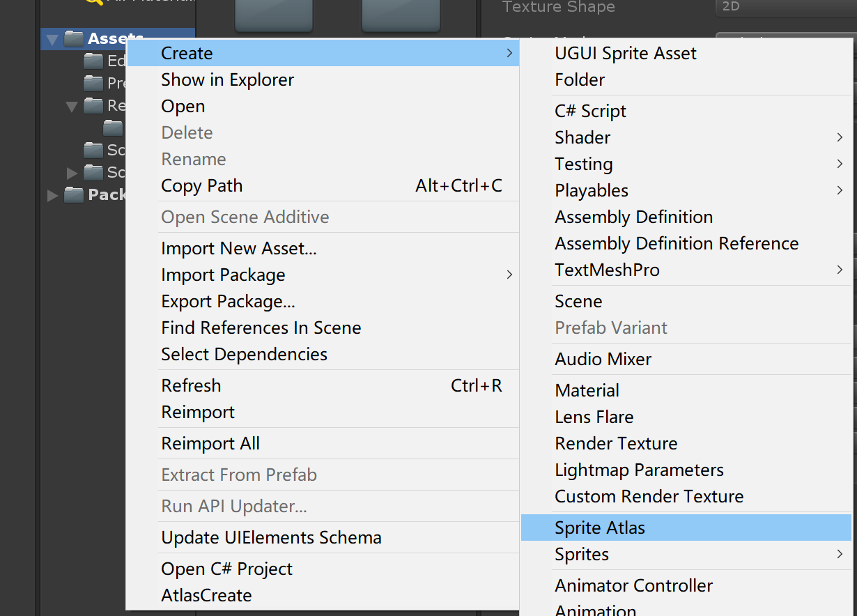
Task: Choose C# Script from the Create submenu
Action: pyautogui.click(x=590, y=111)
